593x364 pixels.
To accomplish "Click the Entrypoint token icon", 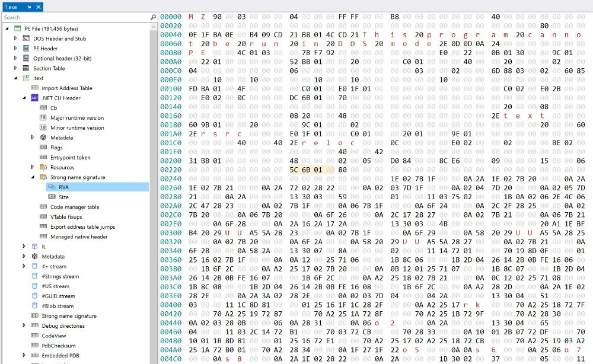I will click(x=43, y=157).
